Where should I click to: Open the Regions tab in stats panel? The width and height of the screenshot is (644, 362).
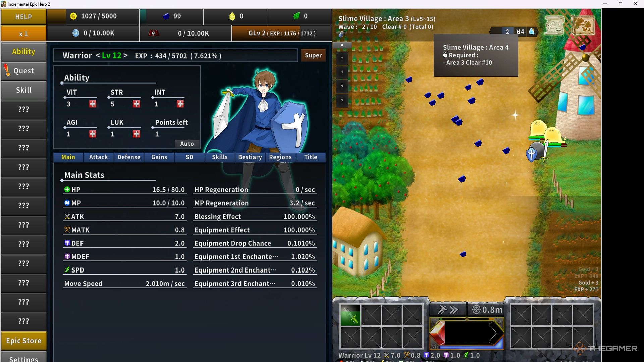tap(280, 157)
